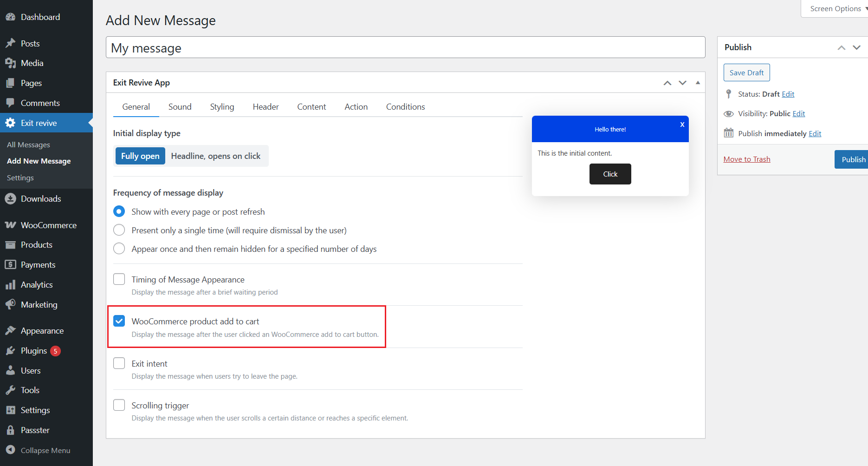
Task: Click the Marketing megaphone icon
Action: point(10,305)
